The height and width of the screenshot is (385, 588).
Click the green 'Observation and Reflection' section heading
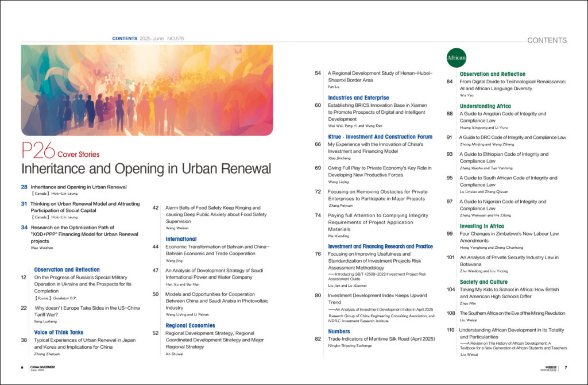492,74
